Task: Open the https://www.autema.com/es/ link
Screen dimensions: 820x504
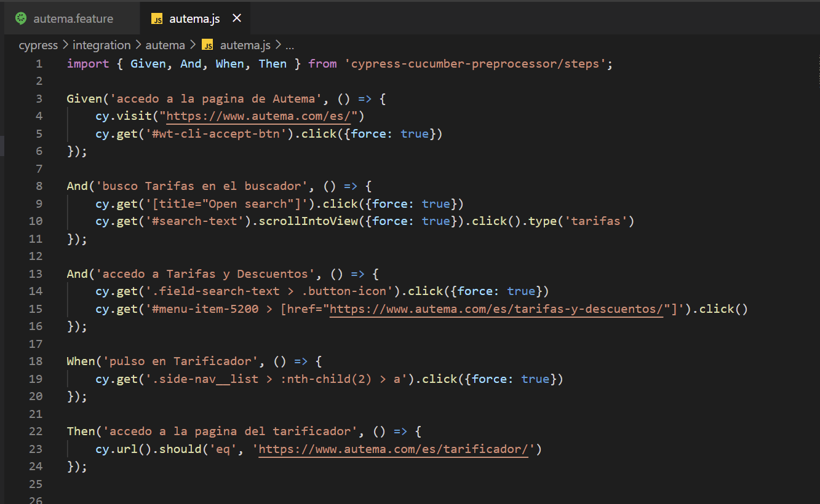Action: pyautogui.click(x=259, y=116)
